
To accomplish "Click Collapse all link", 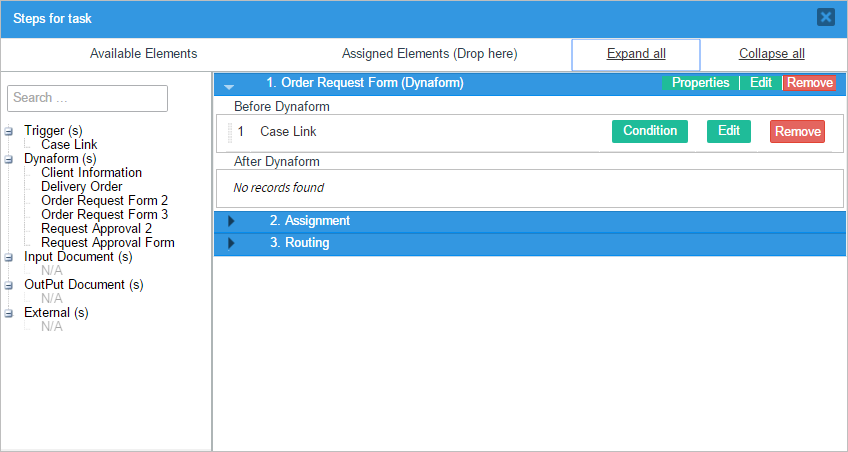I will [x=771, y=54].
